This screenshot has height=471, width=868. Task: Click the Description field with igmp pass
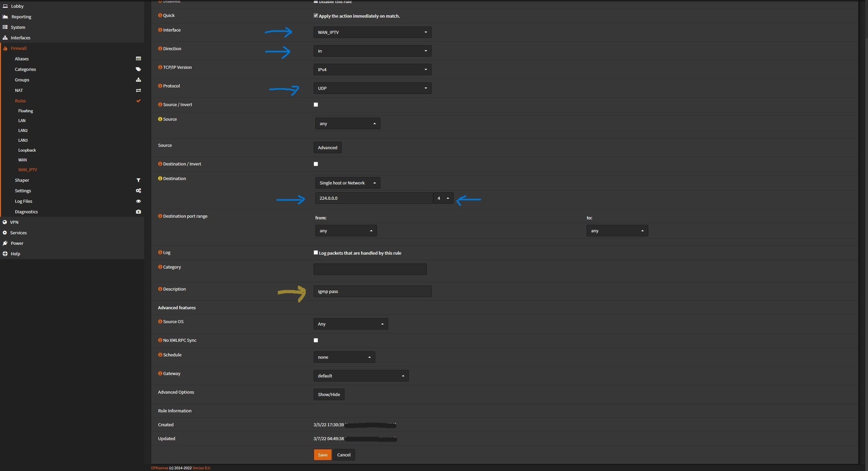[x=372, y=291]
